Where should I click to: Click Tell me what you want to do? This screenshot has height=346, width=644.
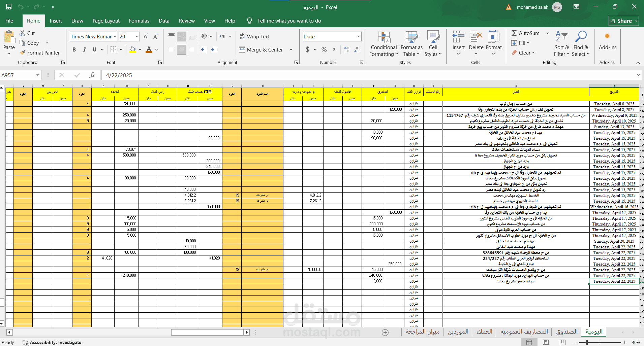pos(289,21)
